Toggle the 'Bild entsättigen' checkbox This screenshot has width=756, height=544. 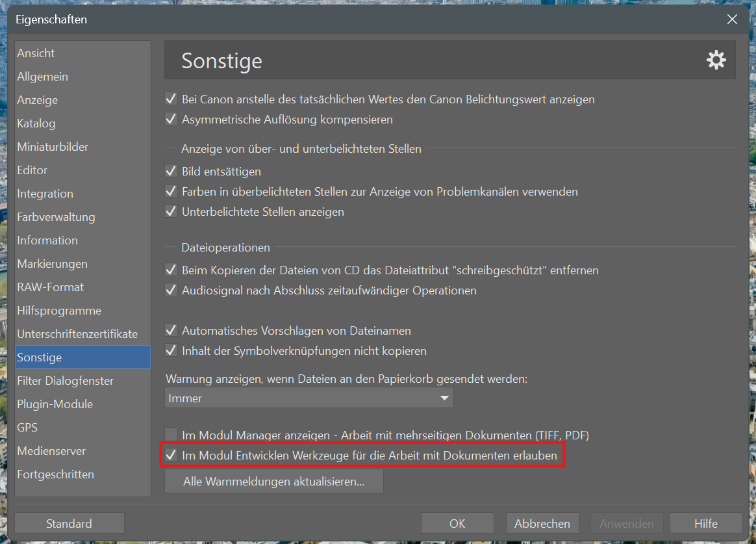(x=171, y=172)
